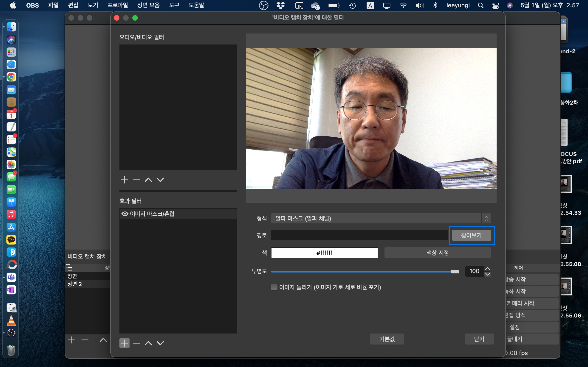Open the OBS app in the Dock
This screenshot has width=588, height=367.
11,333
